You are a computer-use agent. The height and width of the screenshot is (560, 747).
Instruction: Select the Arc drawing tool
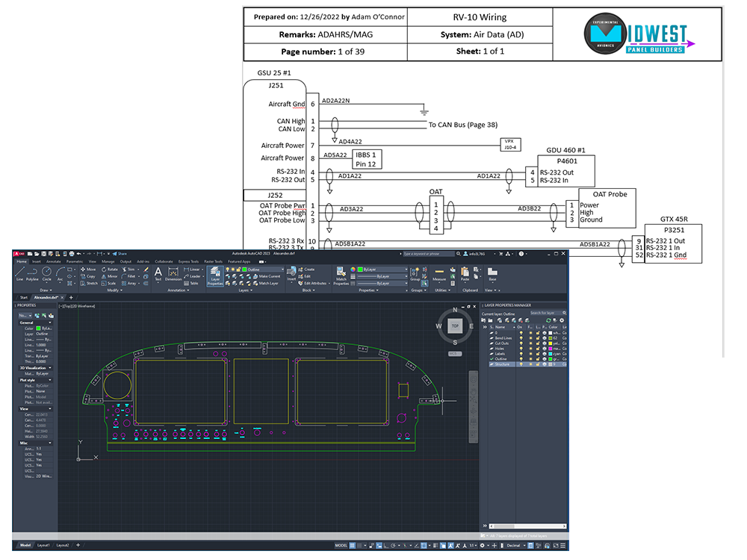(60, 273)
